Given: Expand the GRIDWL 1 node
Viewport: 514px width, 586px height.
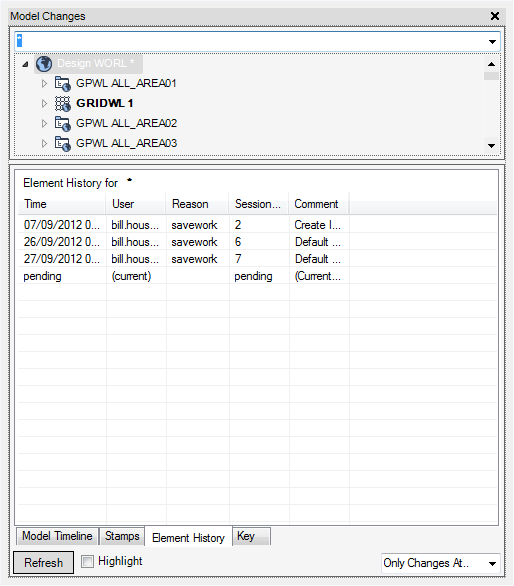Looking at the screenshot, I should [44, 104].
